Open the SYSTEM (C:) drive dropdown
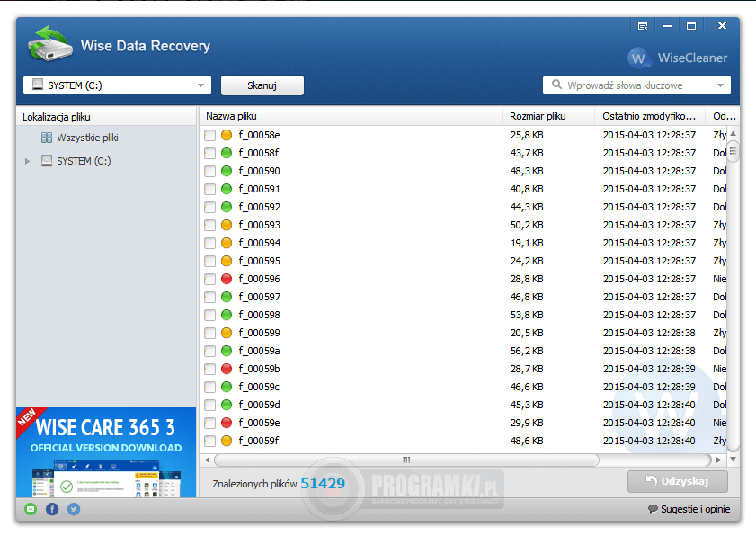756x536 pixels. 117,85
